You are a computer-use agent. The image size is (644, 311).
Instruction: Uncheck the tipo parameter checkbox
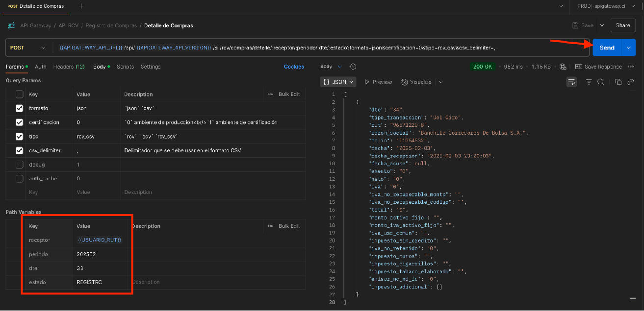point(20,137)
